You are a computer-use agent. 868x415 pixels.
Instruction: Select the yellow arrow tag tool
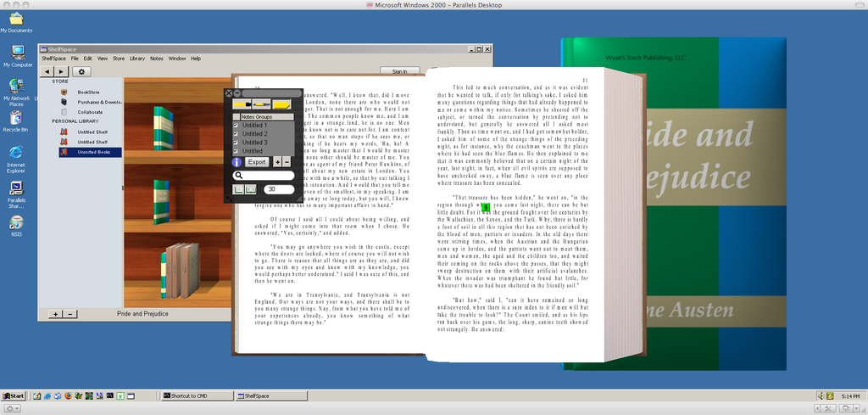coord(282,104)
